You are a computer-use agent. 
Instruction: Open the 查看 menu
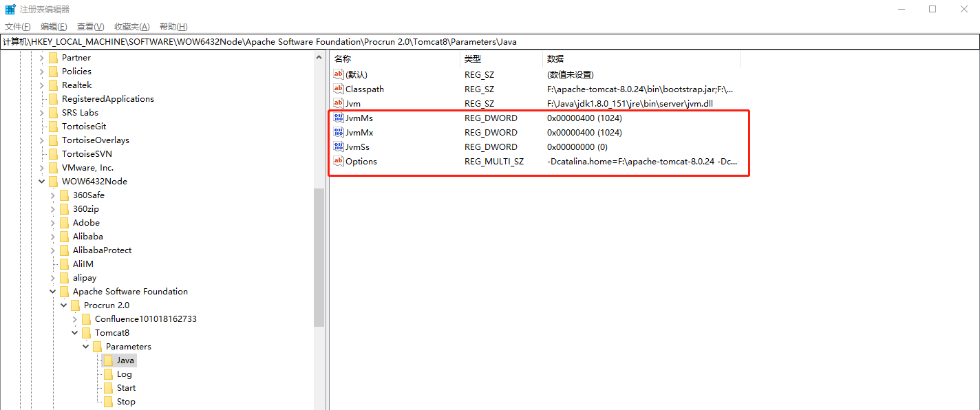[89, 26]
